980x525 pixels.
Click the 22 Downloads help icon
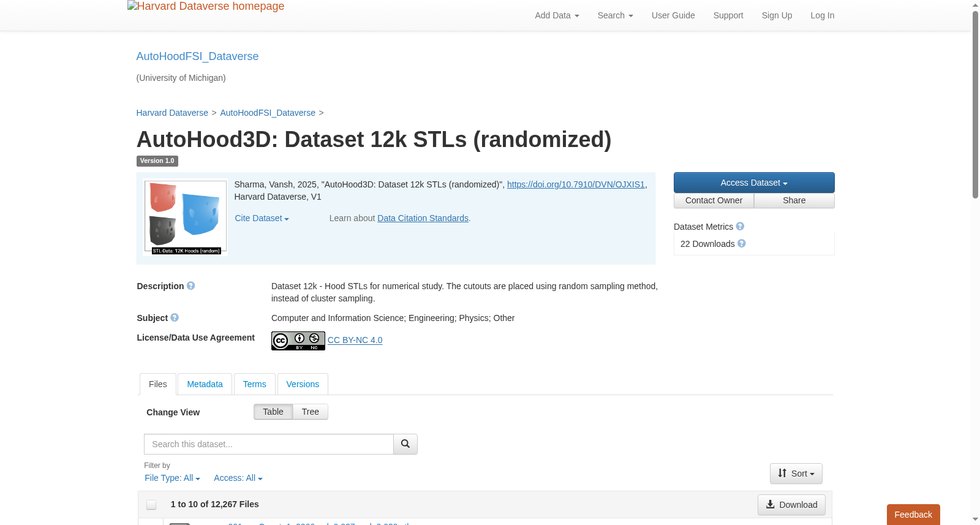742,244
